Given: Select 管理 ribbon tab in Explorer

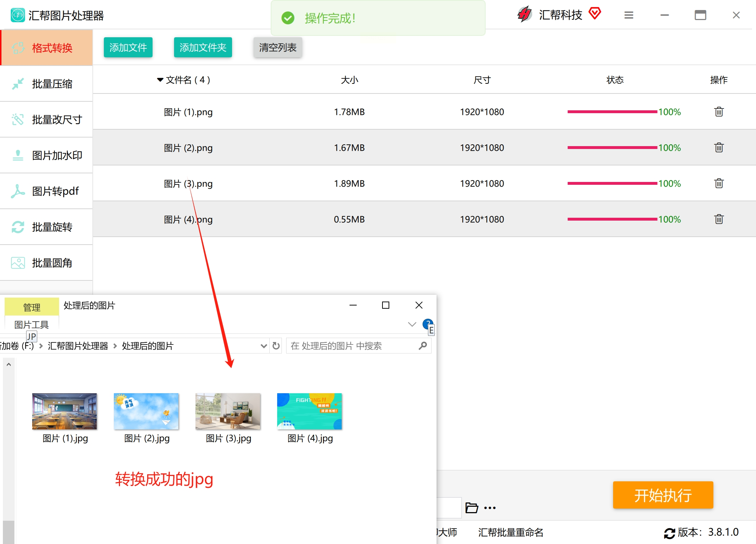Looking at the screenshot, I should [x=32, y=307].
